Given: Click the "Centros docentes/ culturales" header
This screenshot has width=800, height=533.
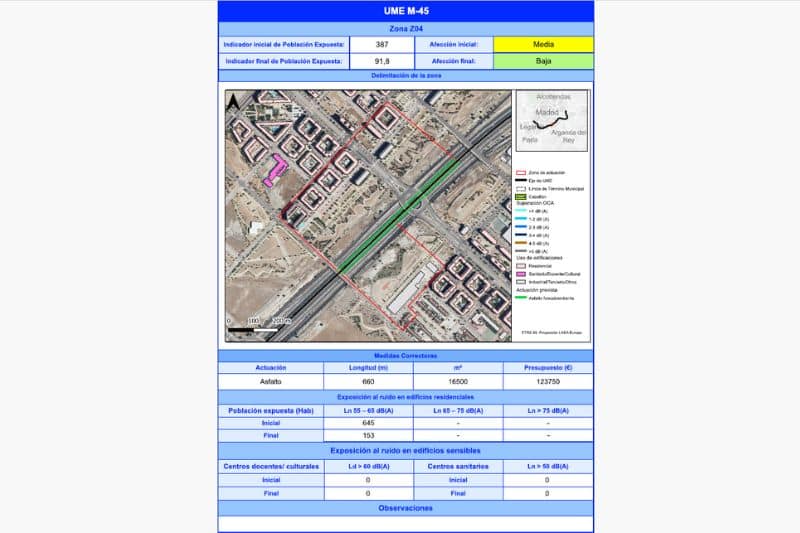Looking at the screenshot, I should [x=271, y=467].
